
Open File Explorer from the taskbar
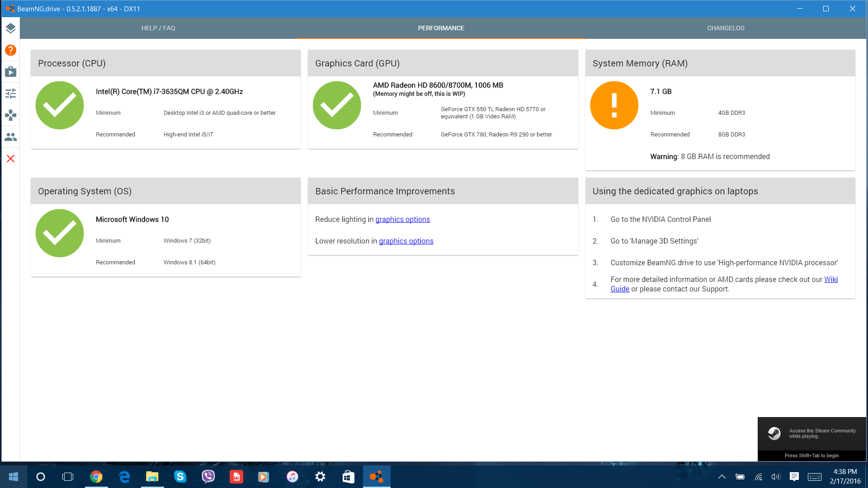click(152, 477)
